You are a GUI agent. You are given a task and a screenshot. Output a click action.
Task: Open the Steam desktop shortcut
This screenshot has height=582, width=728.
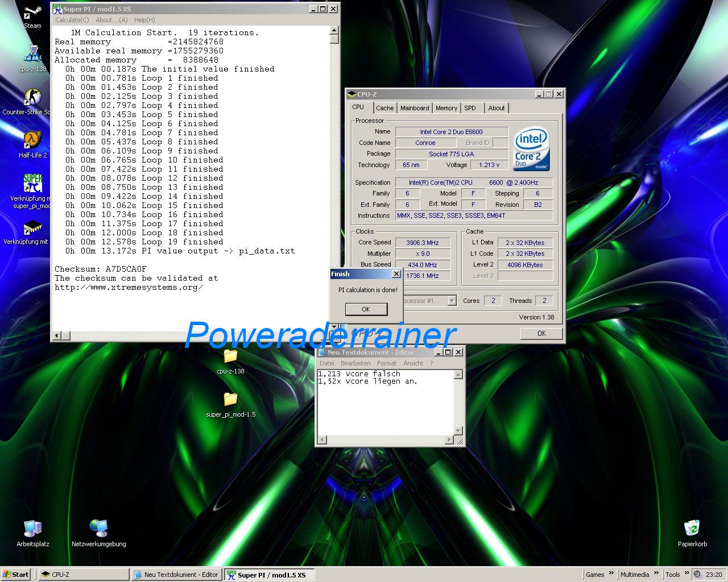pyautogui.click(x=32, y=13)
